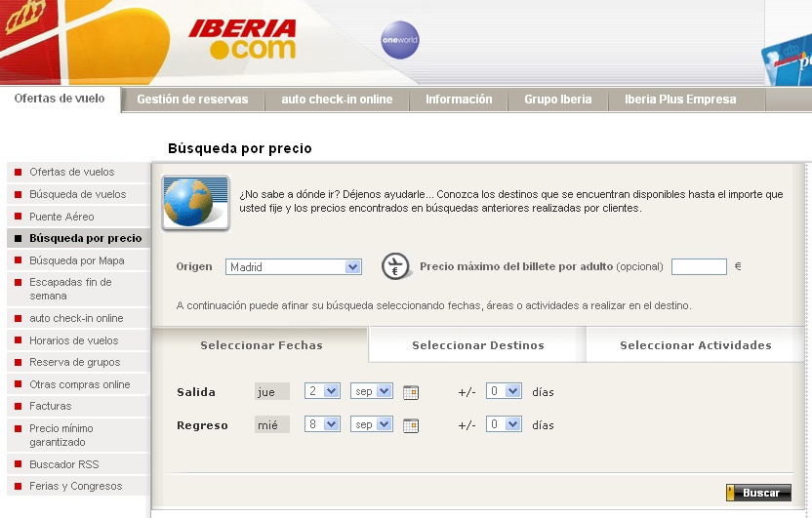Open the Salida +/- días dropdown
Viewport: 812px width, 518px height.
pos(504,391)
